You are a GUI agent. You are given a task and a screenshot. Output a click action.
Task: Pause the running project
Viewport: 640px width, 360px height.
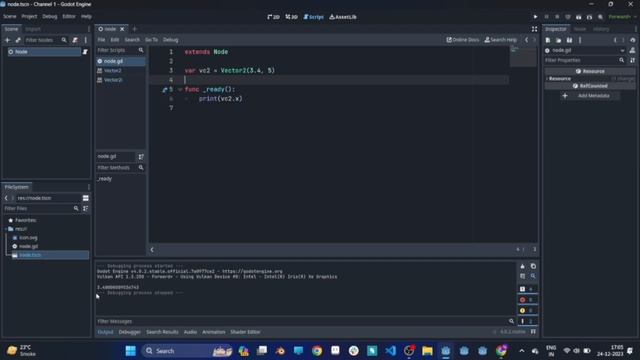(546, 17)
